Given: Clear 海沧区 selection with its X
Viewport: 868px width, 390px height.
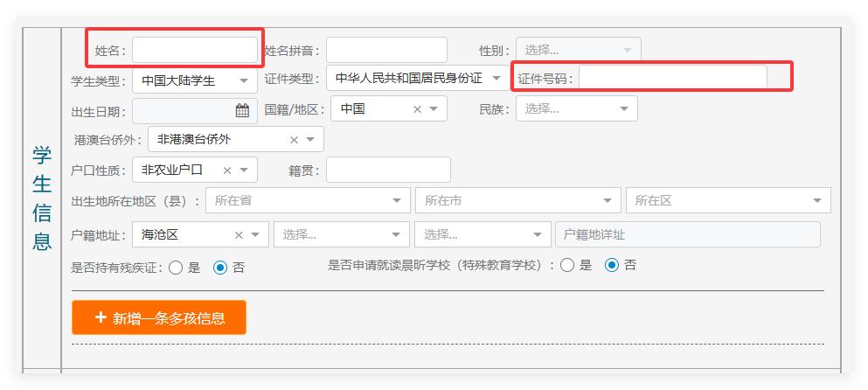Looking at the screenshot, I should (x=239, y=235).
